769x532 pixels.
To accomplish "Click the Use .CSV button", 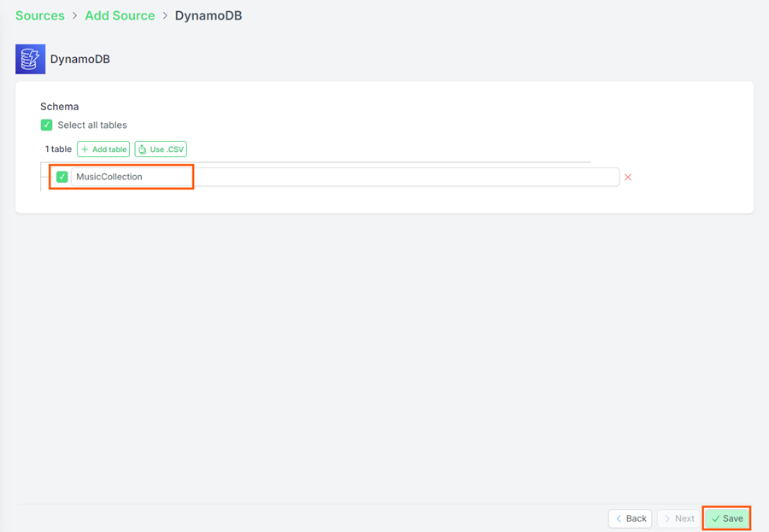I will [161, 149].
